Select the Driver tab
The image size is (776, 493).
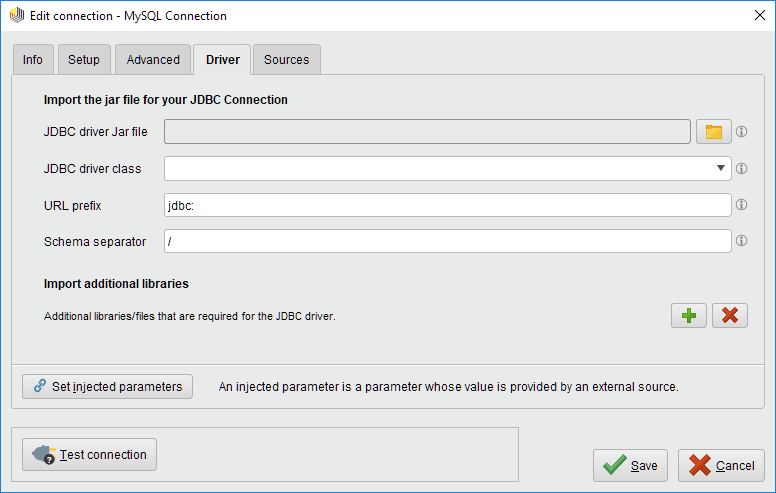[x=222, y=60]
